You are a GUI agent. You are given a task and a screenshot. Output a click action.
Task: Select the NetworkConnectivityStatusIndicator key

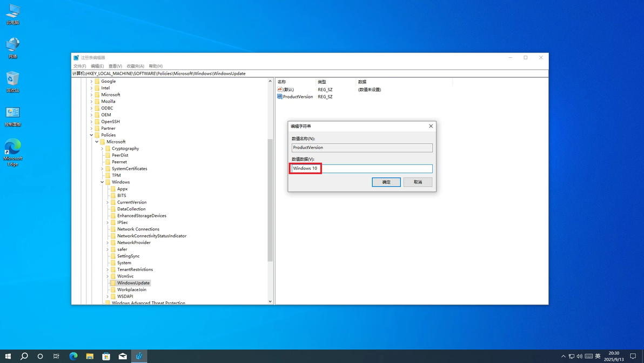[x=152, y=236]
